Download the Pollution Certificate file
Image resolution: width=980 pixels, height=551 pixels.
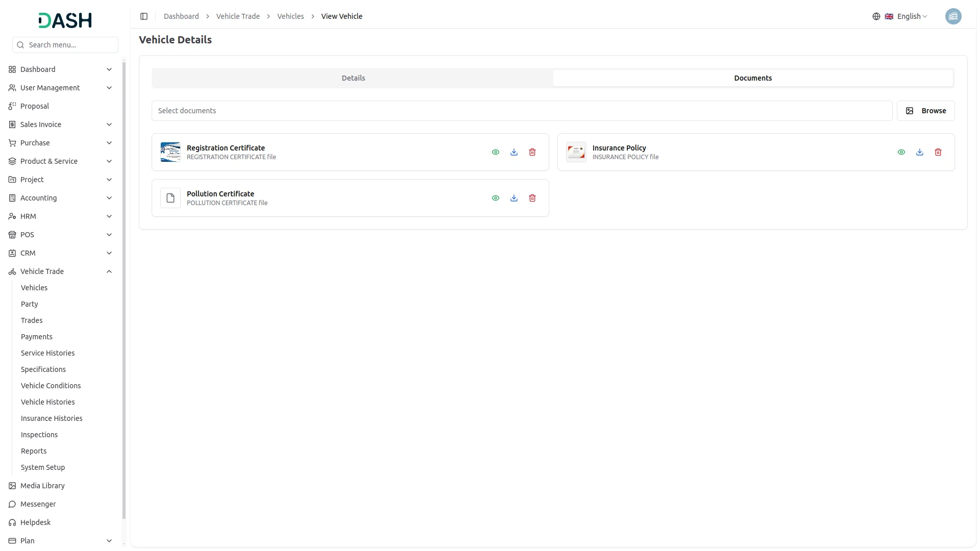click(514, 198)
